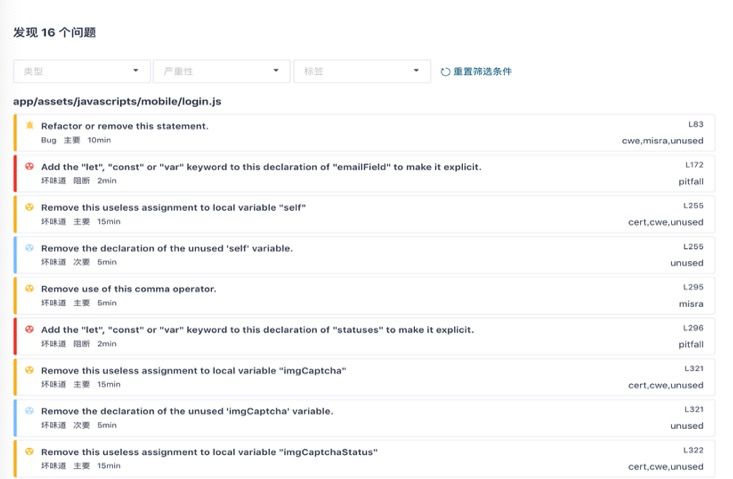The image size is (733, 479).
Task: Click the yellow icon of the "imgCaptchaStatus" issue
Action: (29, 451)
